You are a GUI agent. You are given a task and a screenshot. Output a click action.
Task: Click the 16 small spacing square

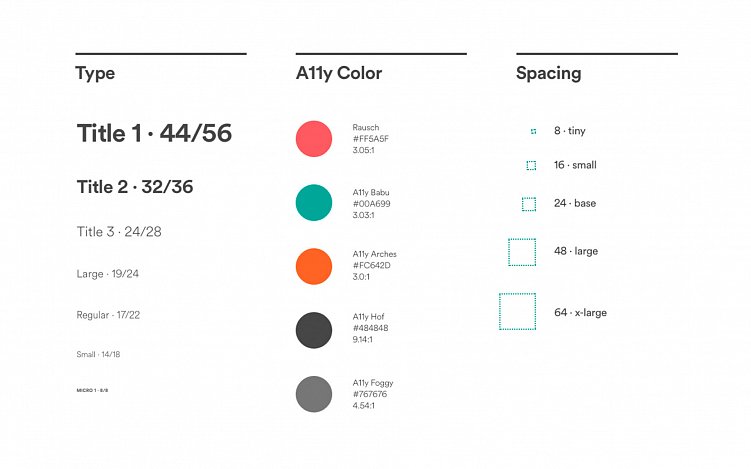[531, 165]
